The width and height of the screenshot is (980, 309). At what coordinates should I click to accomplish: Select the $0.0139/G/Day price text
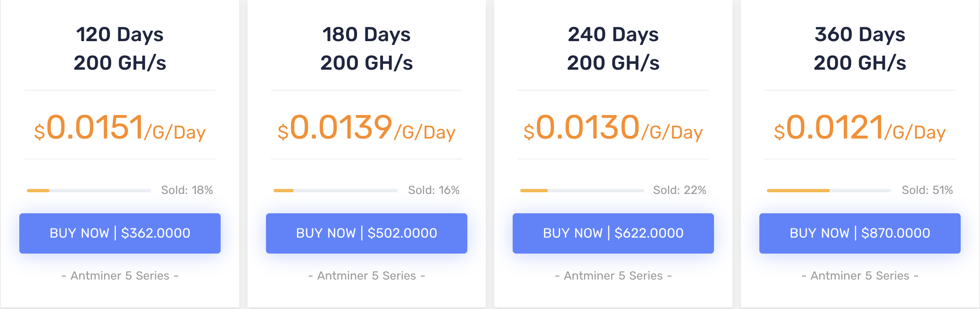pos(367,128)
